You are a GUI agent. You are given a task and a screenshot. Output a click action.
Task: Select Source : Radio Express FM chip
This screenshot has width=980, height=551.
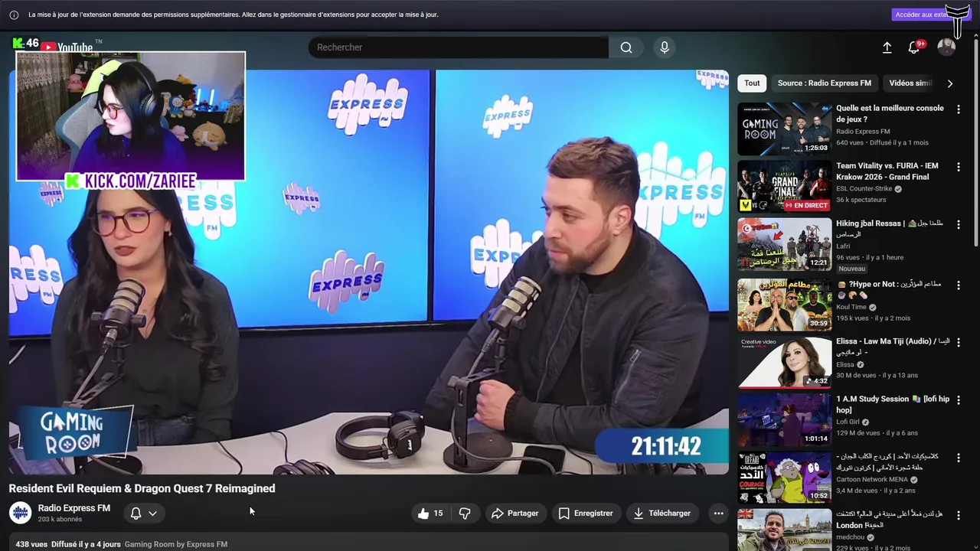(x=824, y=83)
